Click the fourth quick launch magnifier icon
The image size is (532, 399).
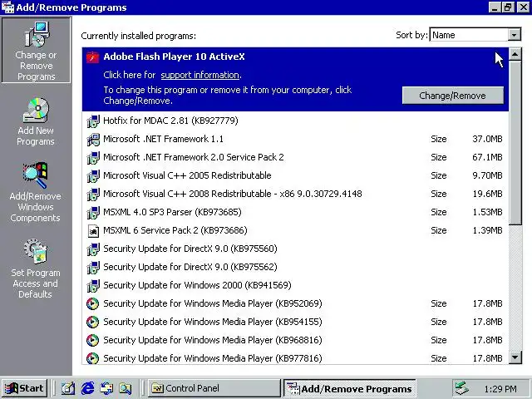[126, 388]
